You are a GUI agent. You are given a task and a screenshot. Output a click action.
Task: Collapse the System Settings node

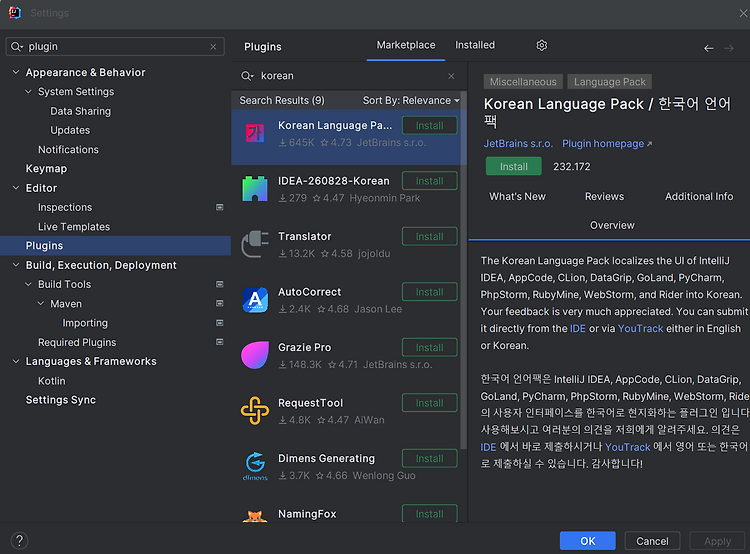click(x=28, y=91)
